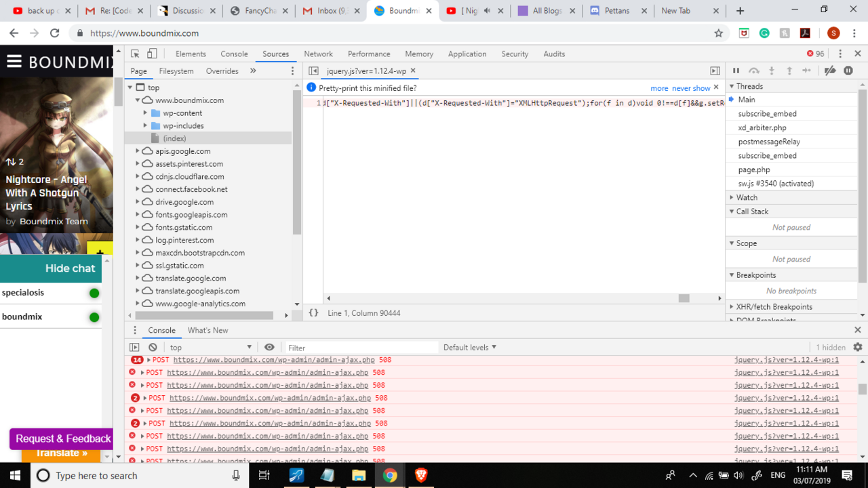Toggle the device toolbar icon
This screenshot has width=868, height=488.
tap(151, 54)
